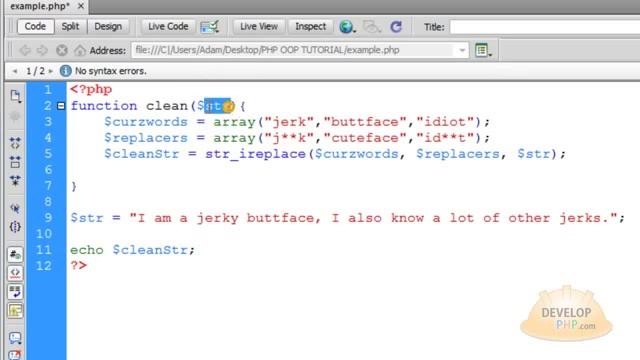Click into the Title input field
Screen dimensions: 640x360
point(544,27)
